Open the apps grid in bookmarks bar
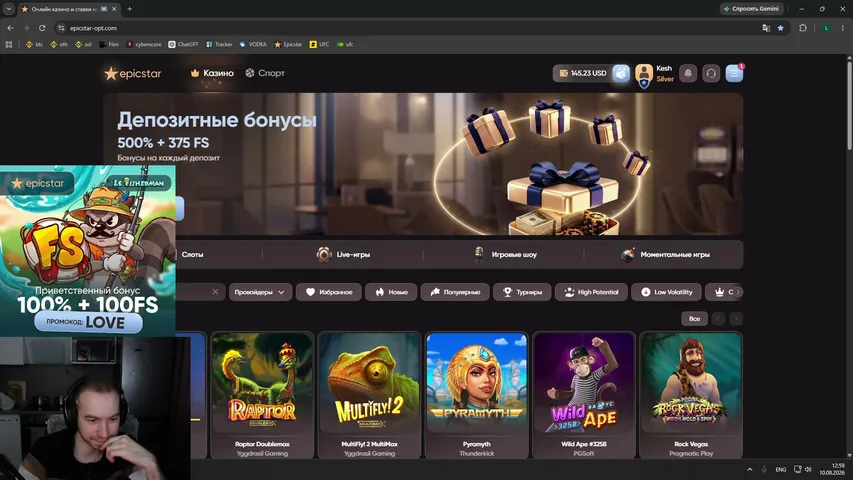853x480 pixels. 9,44
